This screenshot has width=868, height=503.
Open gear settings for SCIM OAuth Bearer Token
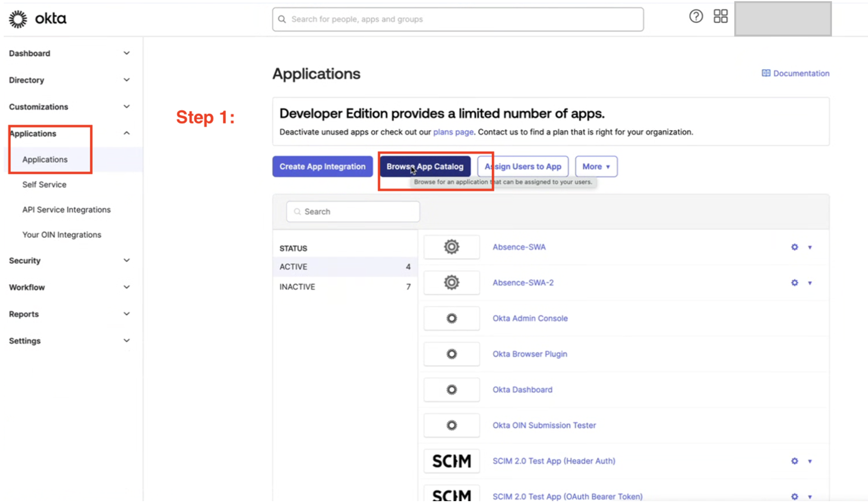795,496
